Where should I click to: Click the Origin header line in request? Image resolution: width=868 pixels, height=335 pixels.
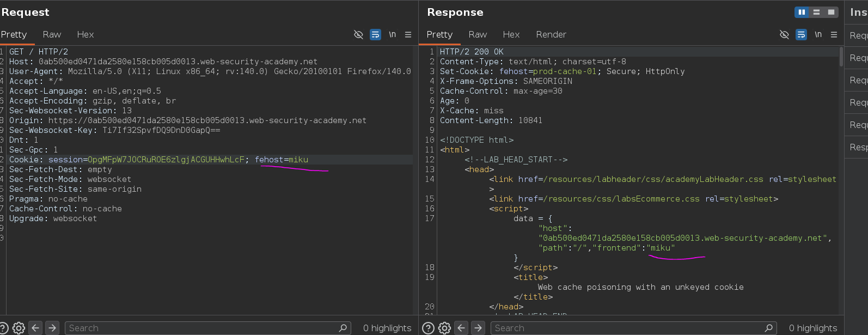pyautogui.click(x=188, y=120)
